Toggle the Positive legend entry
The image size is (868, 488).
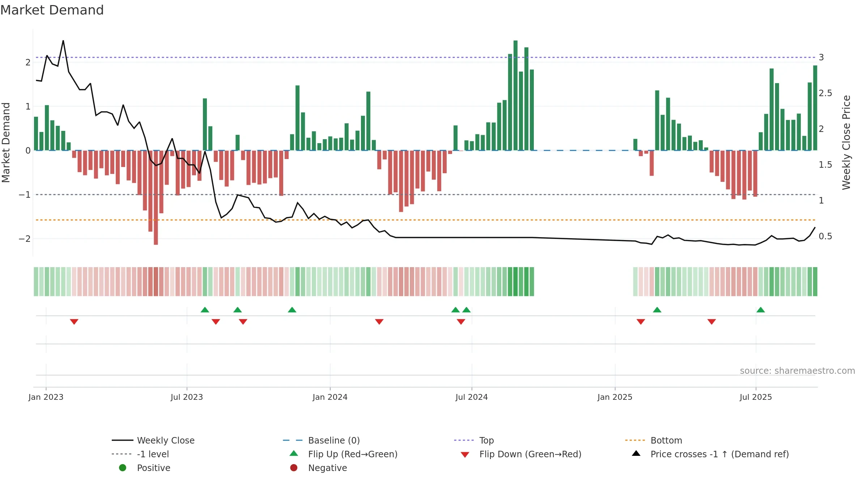click(x=145, y=468)
